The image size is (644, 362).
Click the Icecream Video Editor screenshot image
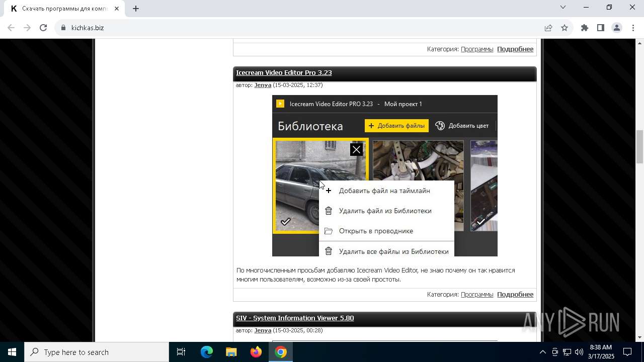385,175
